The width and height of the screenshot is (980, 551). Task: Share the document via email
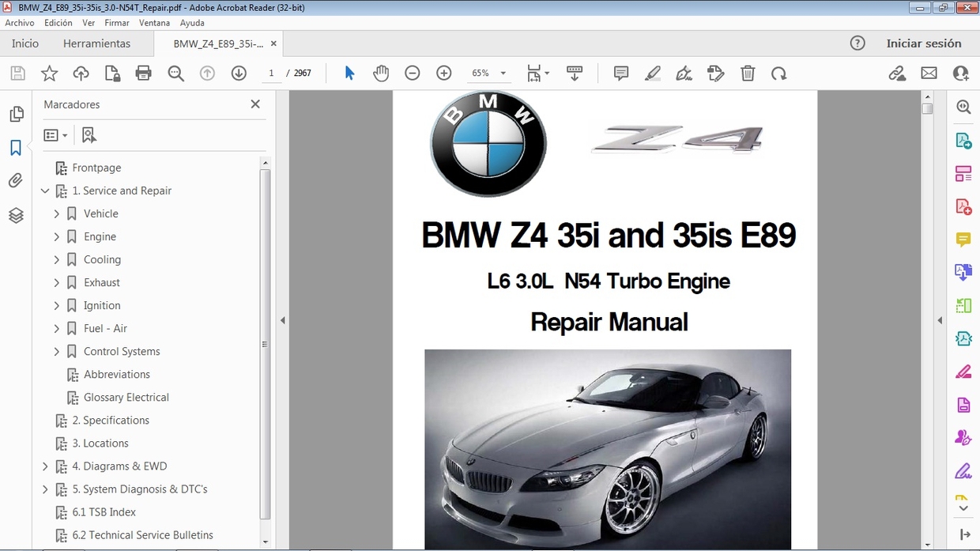pyautogui.click(x=929, y=73)
